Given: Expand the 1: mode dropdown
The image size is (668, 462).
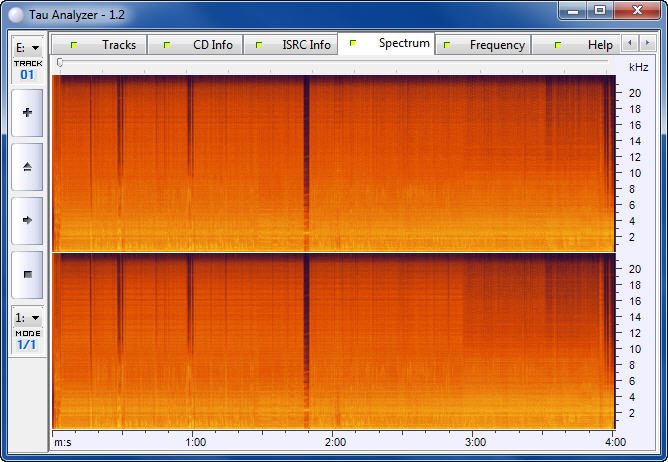Looking at the screenshot, I should pos(27,317).
